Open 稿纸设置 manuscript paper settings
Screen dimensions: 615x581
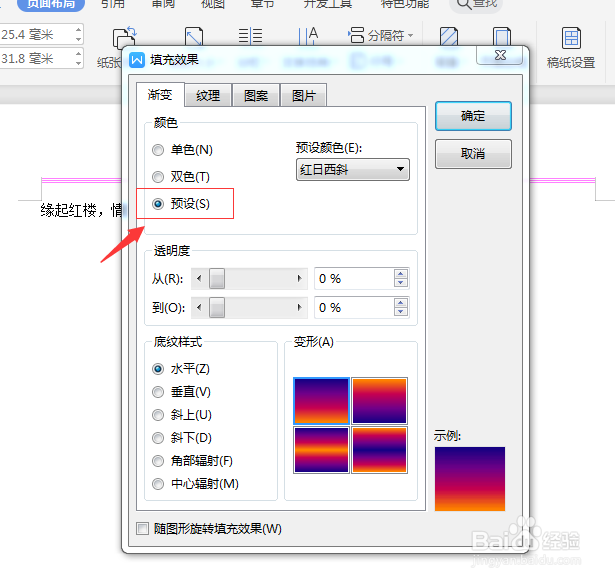pos(571,47)
